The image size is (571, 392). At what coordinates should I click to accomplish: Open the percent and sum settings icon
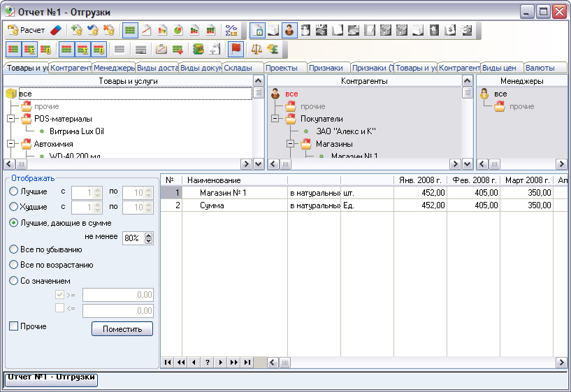point(231,30)
